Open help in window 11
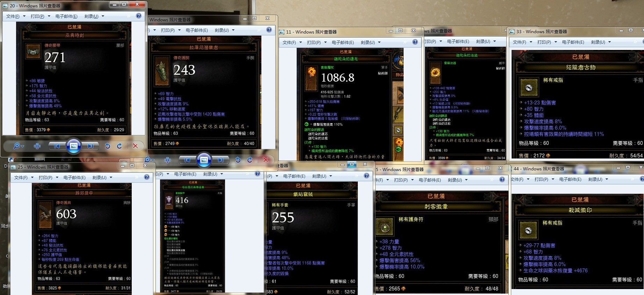Viewport: 644px width, 295px height. [415, 42]
